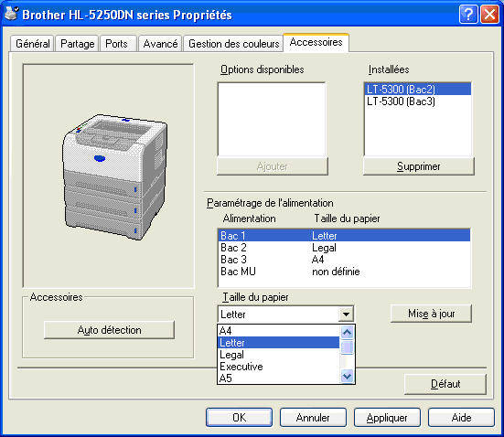Viewport: 504px width, 437px height.
Task: Click the dropdown list scroll down arrow
Action: coord(347,376)
